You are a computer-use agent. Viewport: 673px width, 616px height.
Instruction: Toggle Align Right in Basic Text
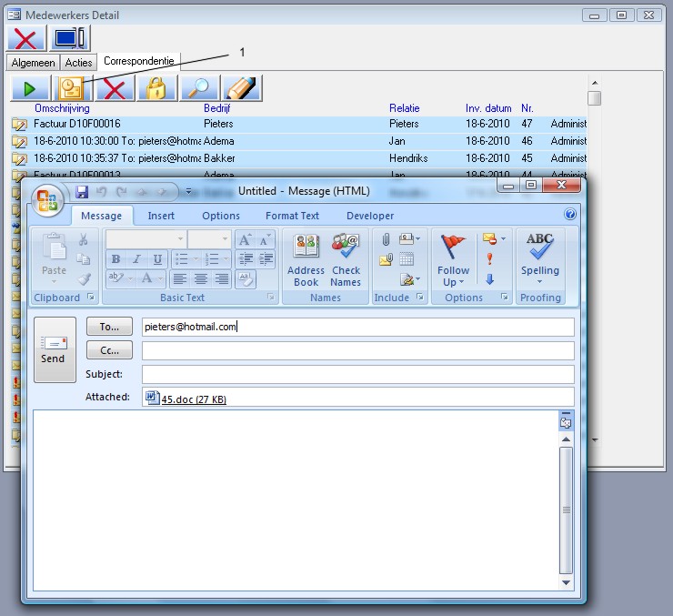222,279
